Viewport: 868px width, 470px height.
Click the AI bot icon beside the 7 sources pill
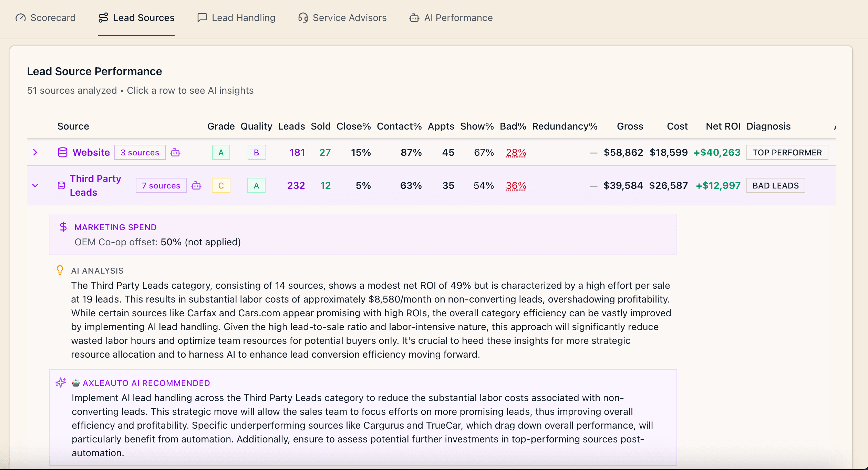pyautogui.click(x=196, y=185)
